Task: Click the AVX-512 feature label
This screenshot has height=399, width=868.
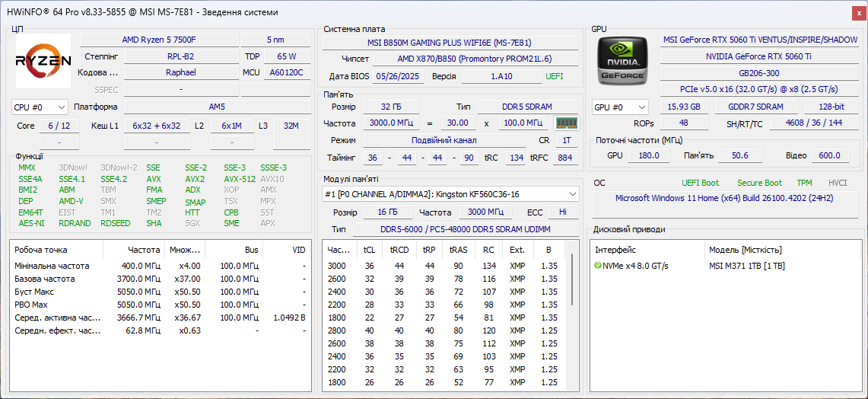Action: (x=239, y=179)
